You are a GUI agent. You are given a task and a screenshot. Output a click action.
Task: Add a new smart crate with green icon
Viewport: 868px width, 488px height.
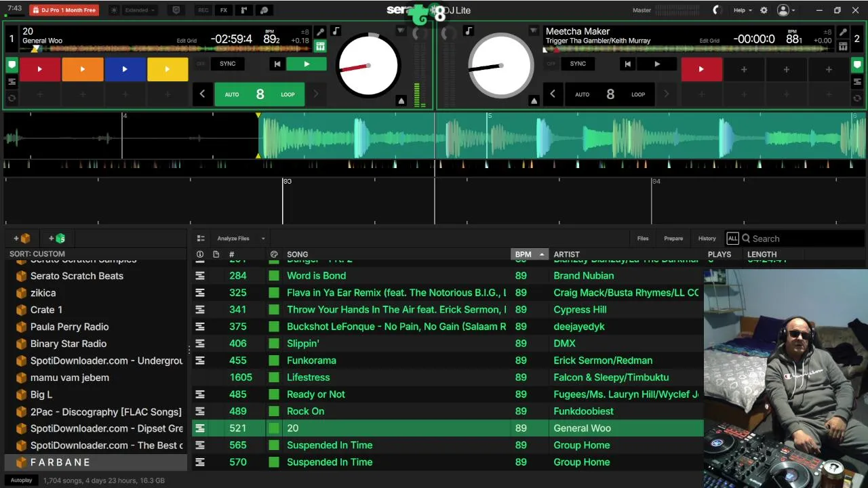click(x=57, y=239)
